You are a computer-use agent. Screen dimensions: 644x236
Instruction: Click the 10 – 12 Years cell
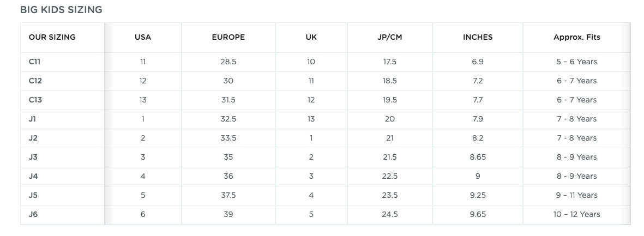576,215
